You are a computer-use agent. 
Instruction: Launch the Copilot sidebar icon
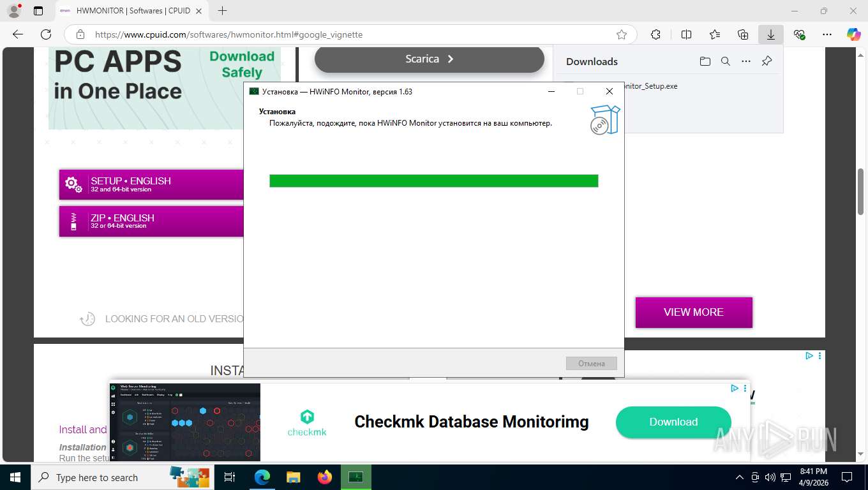(x=854, y=34)
